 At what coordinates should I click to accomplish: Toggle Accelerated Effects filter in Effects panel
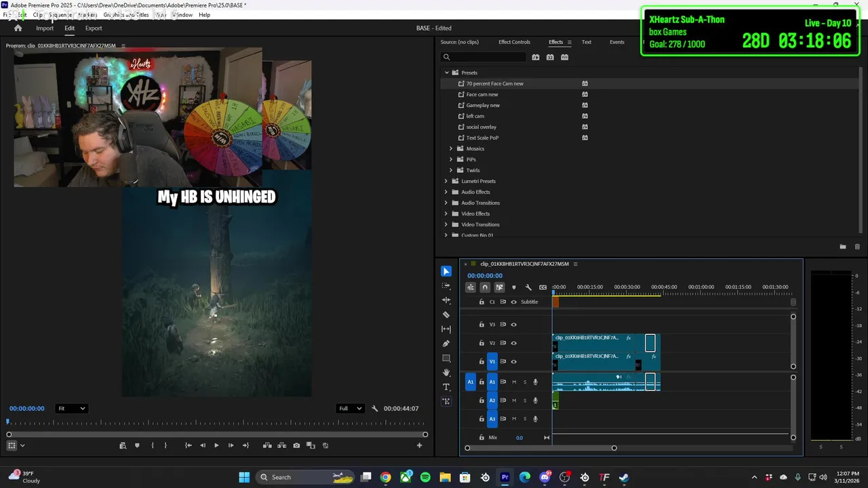(536, 58)
